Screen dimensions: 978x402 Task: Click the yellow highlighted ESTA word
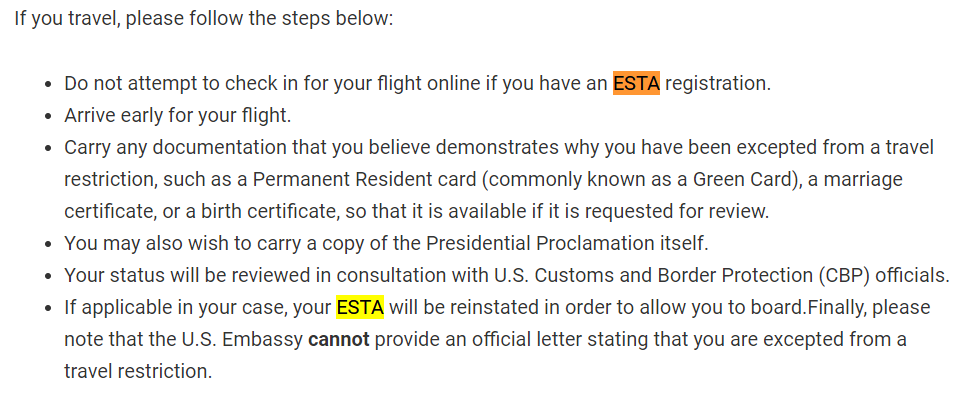pos(360,308)
